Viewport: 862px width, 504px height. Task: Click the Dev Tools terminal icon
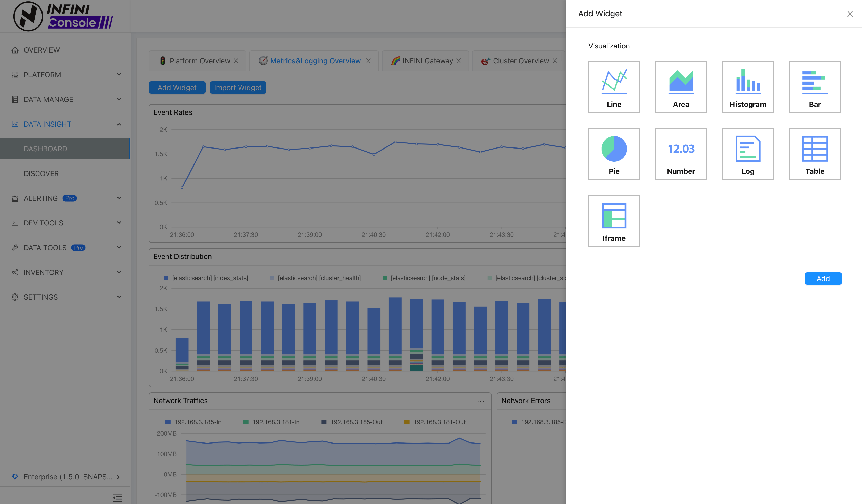click(x=15, y=223)
